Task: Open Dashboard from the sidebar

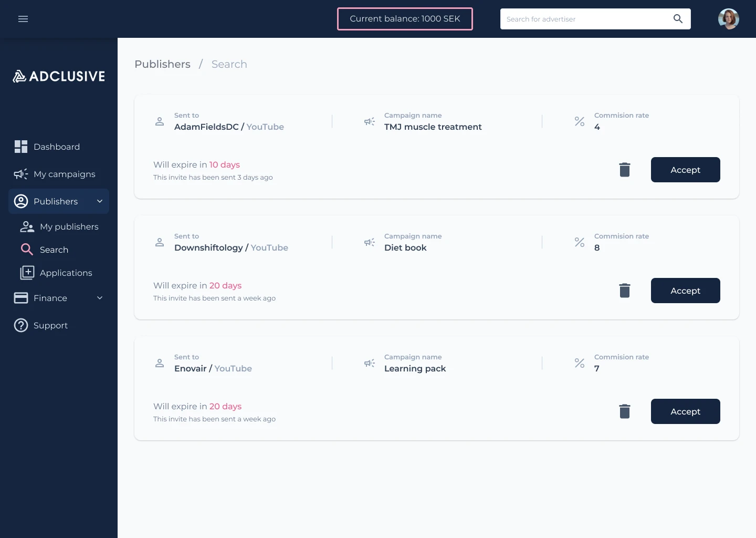Action: (59, 147)
